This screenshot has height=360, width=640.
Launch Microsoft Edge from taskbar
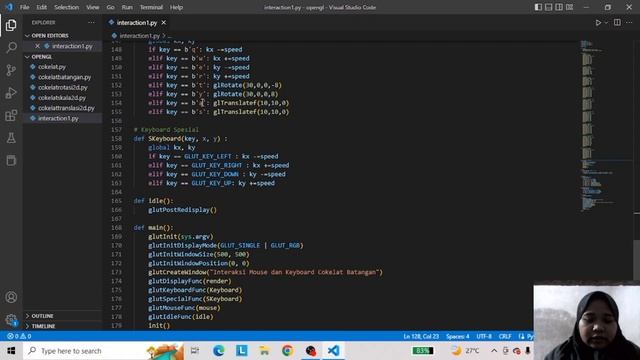218,351
